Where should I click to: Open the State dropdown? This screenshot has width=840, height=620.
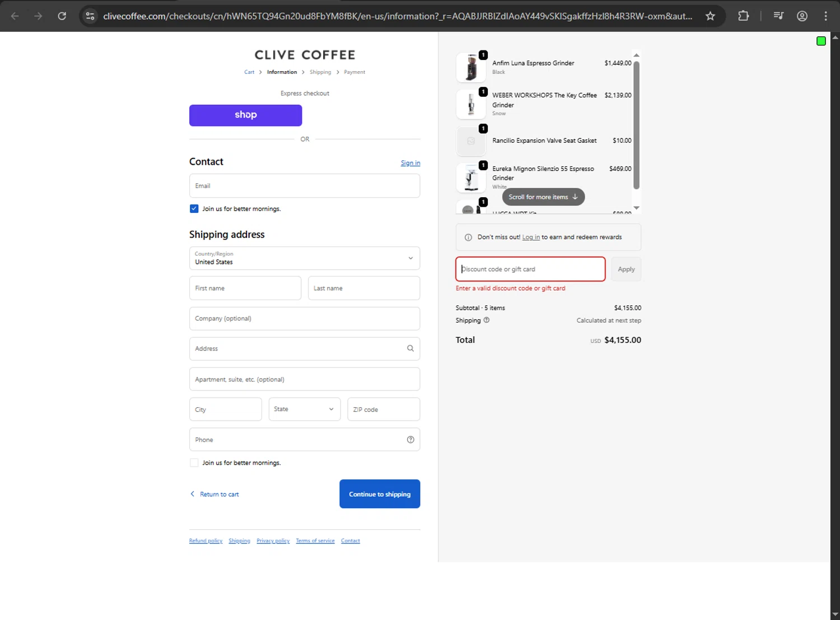click(305, 409)
